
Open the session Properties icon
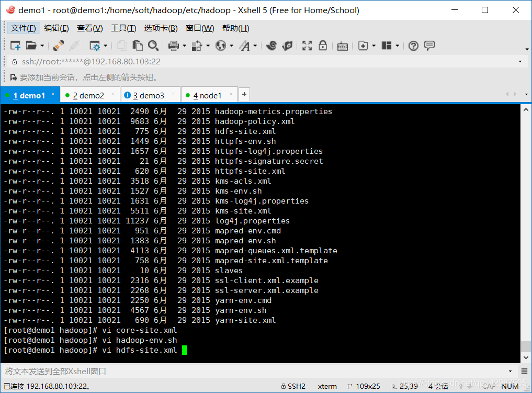(x=95, y=46)
